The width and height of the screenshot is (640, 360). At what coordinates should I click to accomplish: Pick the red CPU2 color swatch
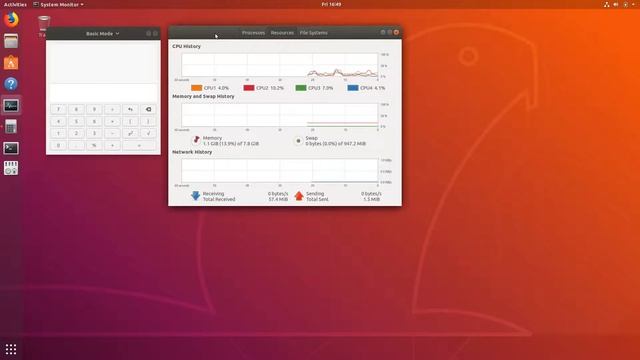(x=249, y=88)
